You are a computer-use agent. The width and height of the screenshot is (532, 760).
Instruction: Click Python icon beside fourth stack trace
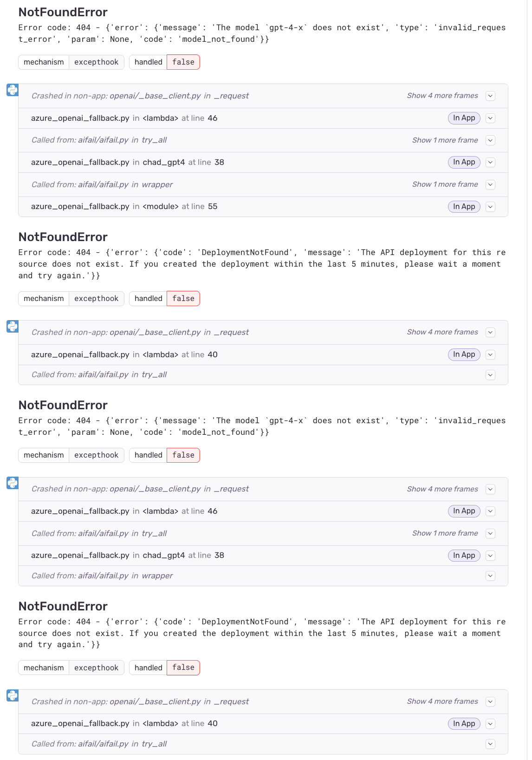13,695
